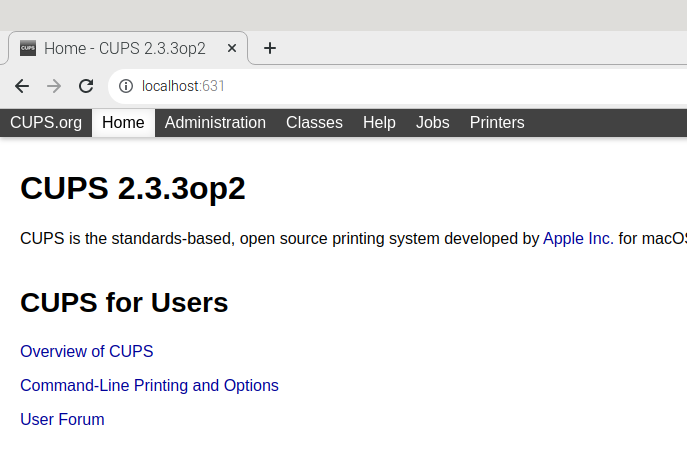Select the Home - CUPS 2.3.3op2 browser tab
The image size is (687, 460).
tap(128, 48)
